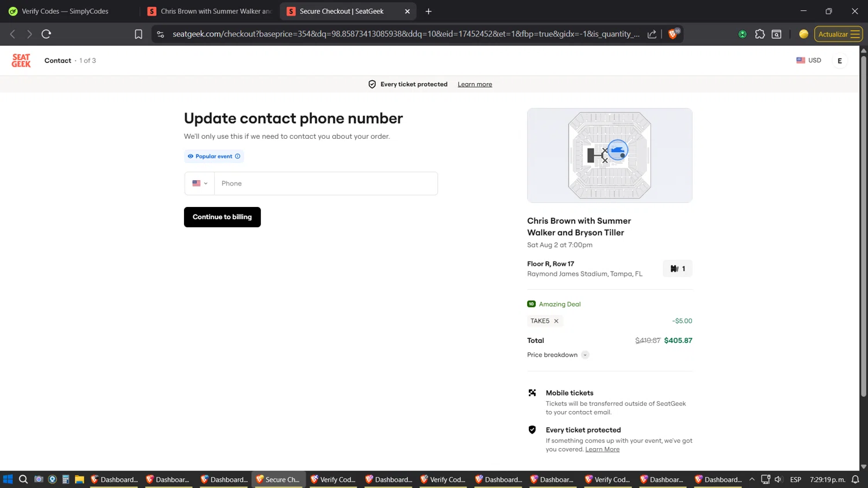Click Floor R, Row 17 text
868x488 pixels.
coord(550,264)
